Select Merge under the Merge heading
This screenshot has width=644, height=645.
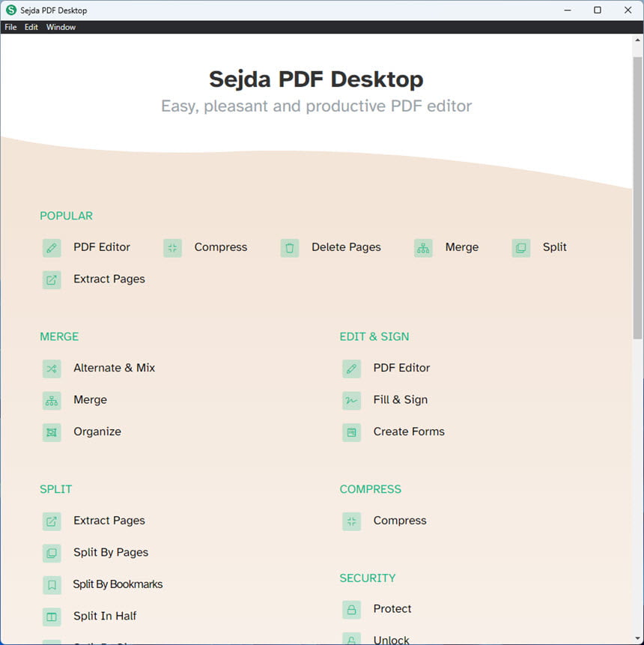click(90, 400)
